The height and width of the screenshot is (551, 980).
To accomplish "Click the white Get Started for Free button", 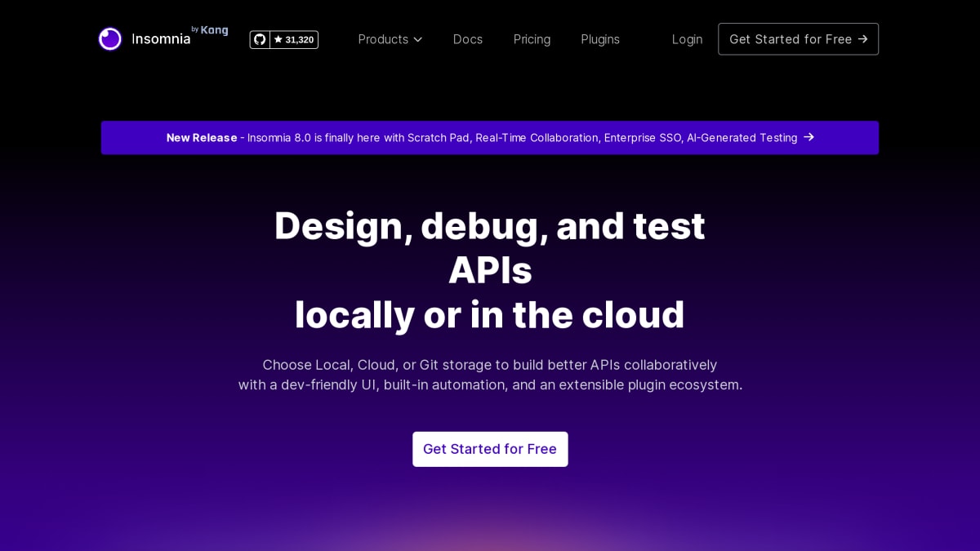I will pos(490,449).
